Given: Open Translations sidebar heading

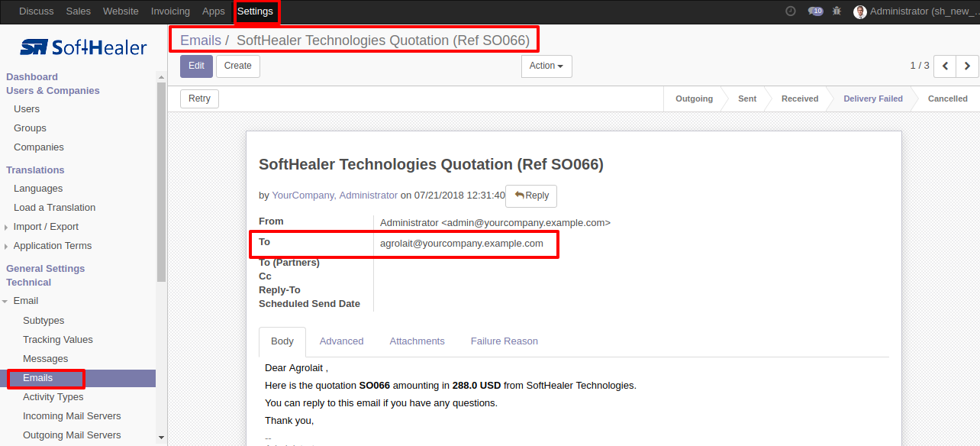Looking at the screenshot, I should (35, 170).
